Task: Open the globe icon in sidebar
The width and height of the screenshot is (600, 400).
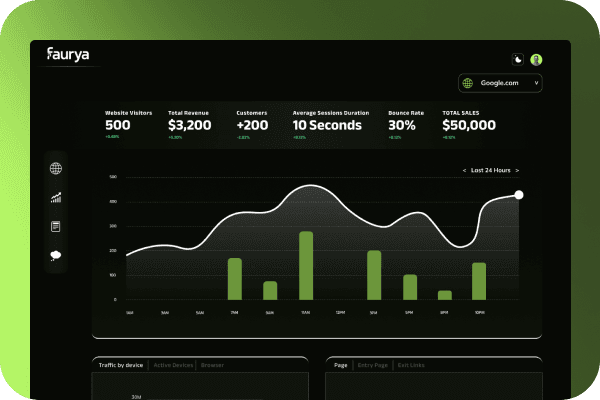Action: (x=56, y=168)
